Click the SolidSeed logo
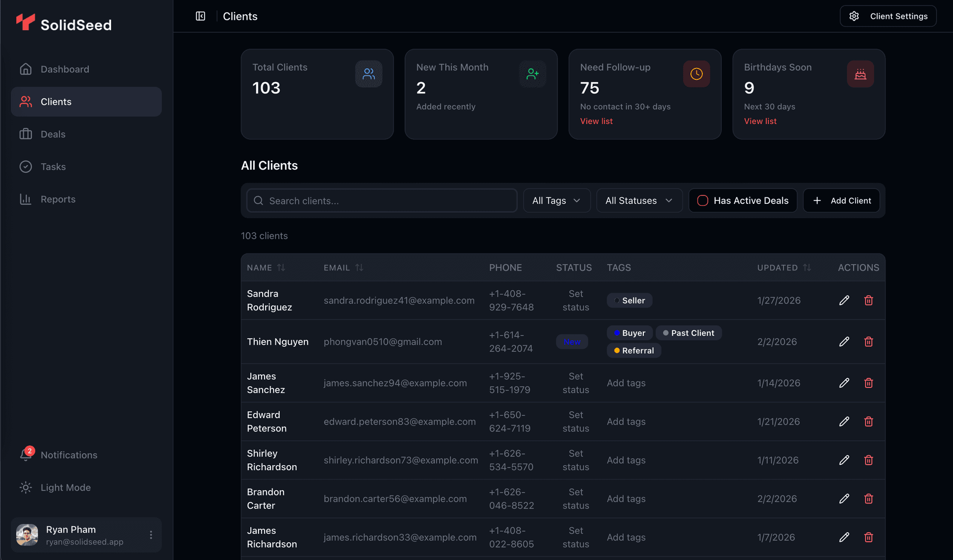 [64, 23]
